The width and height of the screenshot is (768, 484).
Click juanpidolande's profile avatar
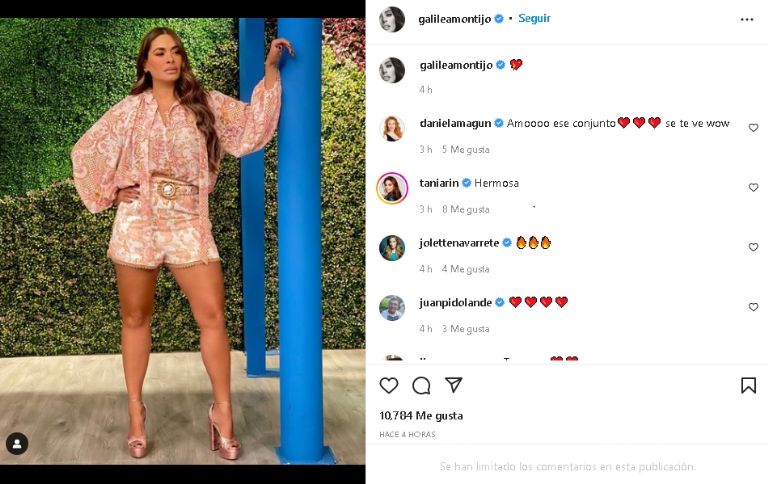pyautogui.click(x=392, y=307)
